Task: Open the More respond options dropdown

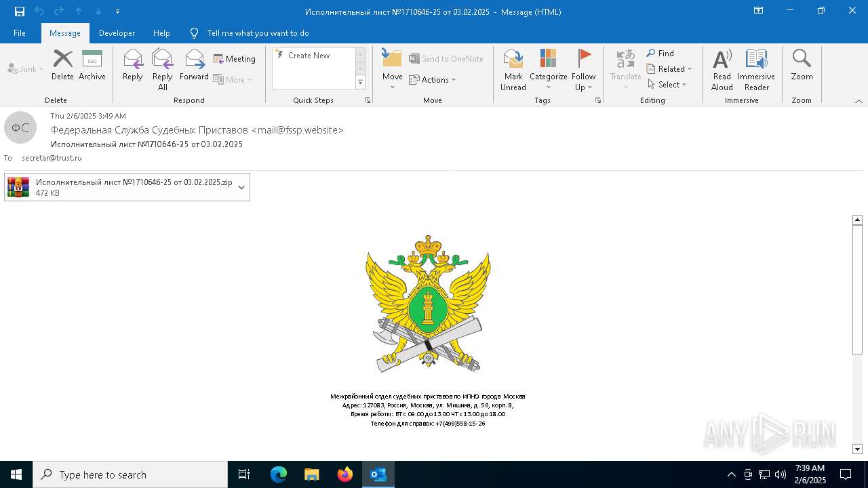Action: 233,79
